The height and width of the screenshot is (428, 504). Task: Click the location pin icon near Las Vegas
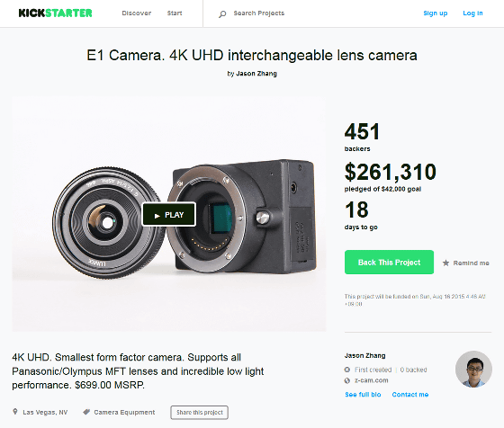(14, 412)
